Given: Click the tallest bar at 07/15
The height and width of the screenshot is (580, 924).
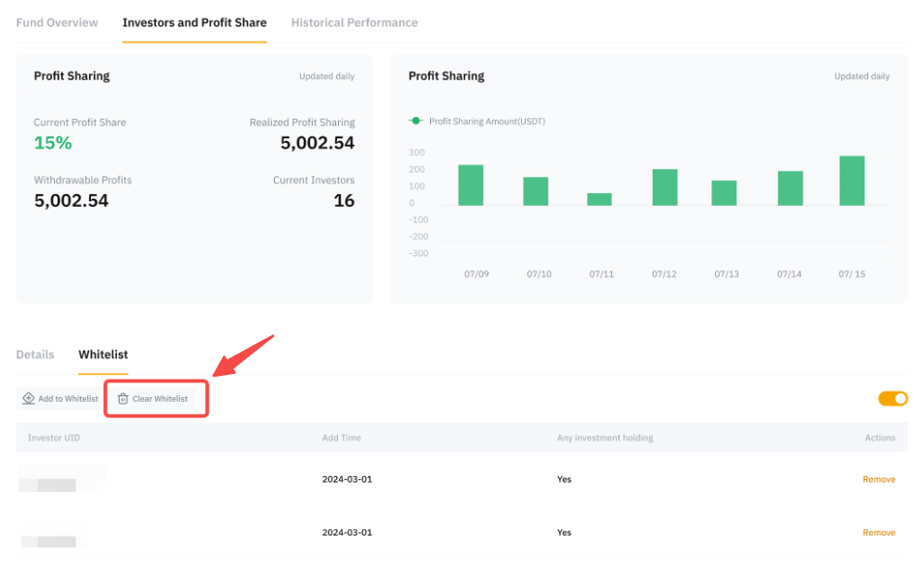Looking at the screenshot, I should pyautogui.click(x=852, y=181).
